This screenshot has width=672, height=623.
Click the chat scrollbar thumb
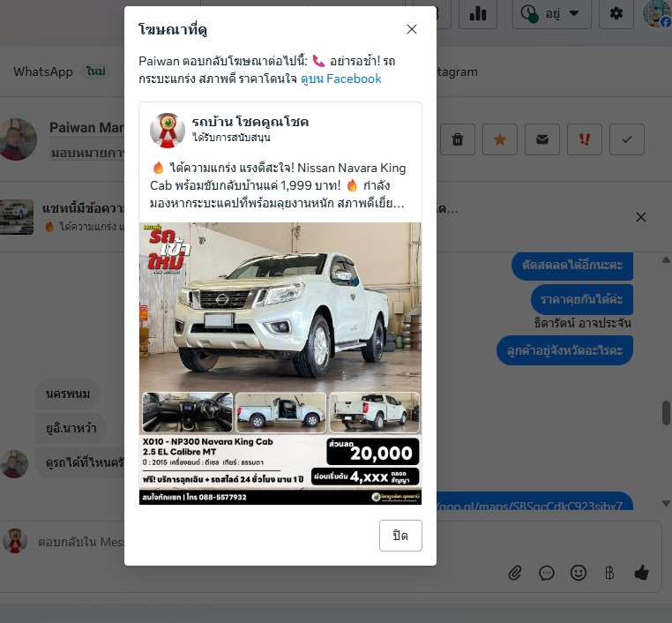(x=666, y=412)
